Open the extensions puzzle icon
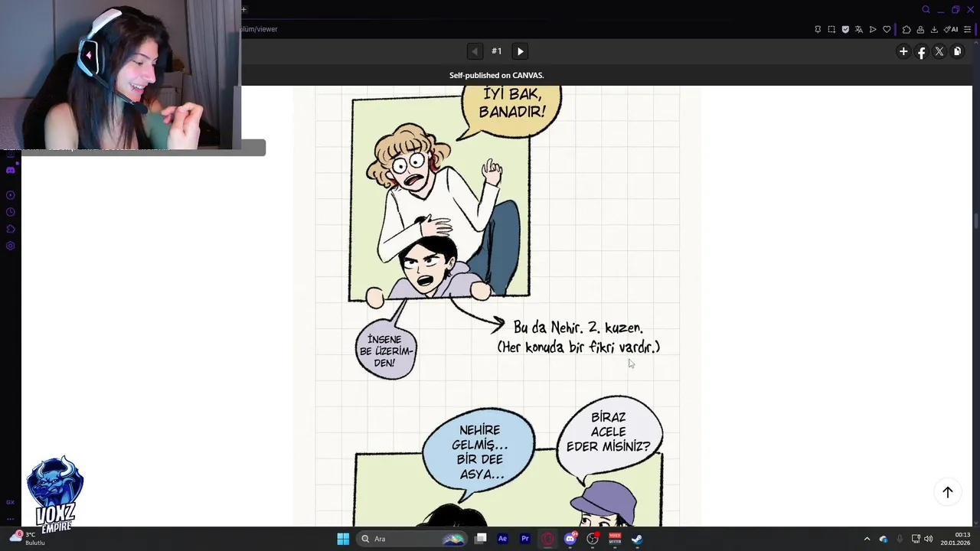980x551 pixels. 906,29
